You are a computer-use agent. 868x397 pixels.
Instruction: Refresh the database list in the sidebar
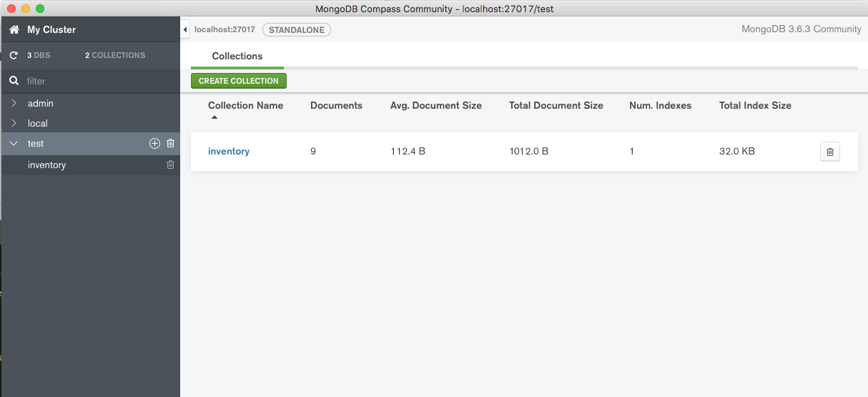click(x=14, y=55)
